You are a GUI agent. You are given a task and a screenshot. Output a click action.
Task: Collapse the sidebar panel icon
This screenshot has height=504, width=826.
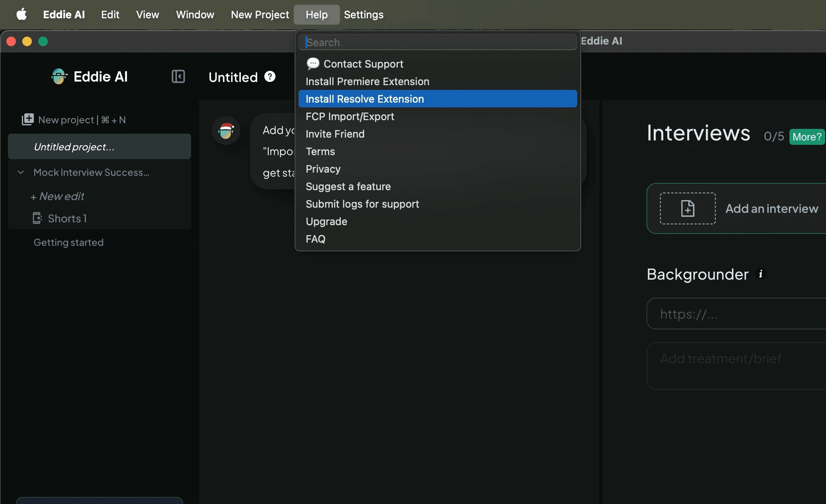[178, 76]
